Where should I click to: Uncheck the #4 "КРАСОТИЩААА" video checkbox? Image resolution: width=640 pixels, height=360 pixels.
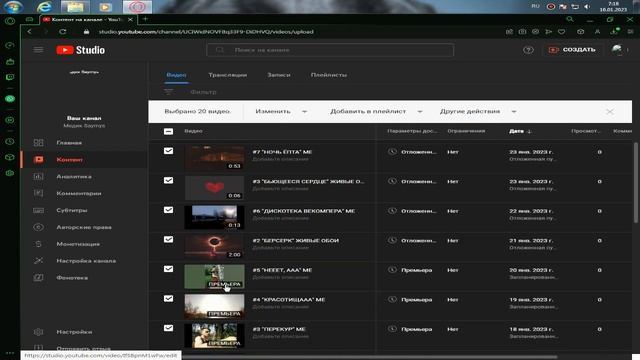pos(168,299)
